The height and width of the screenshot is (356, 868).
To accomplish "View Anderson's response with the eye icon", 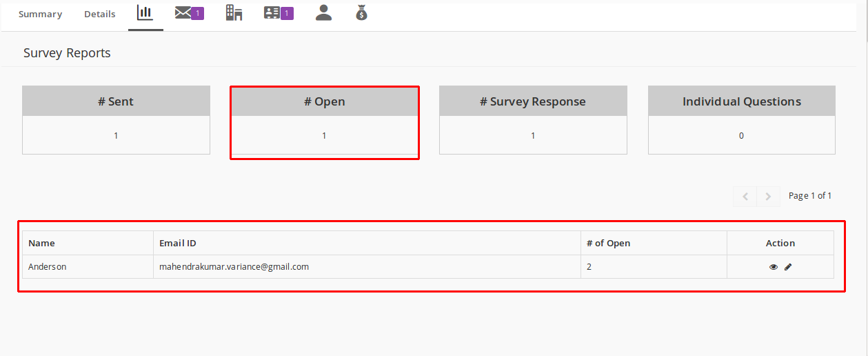I will click(x=774, y=267).
